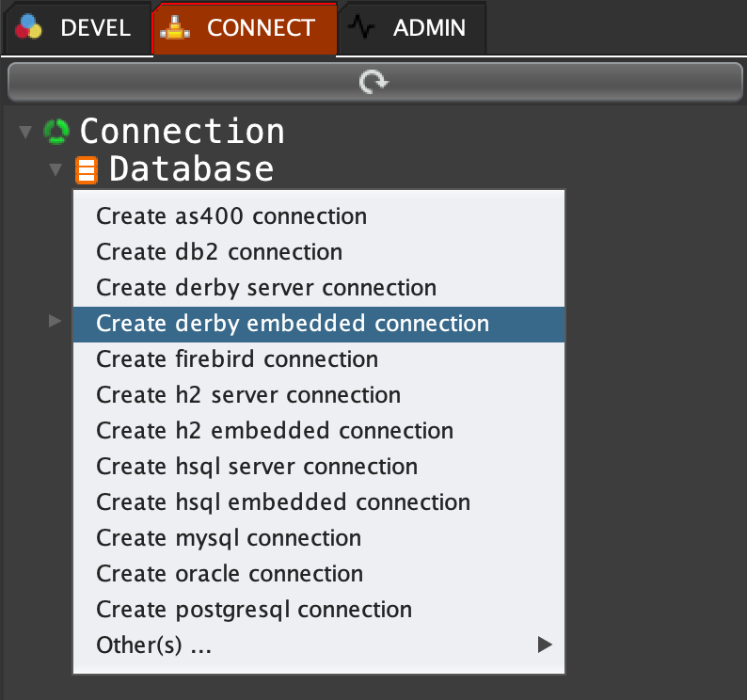Select Create h2 server connection
Screen dimensions: 747x700
(248, 395)
